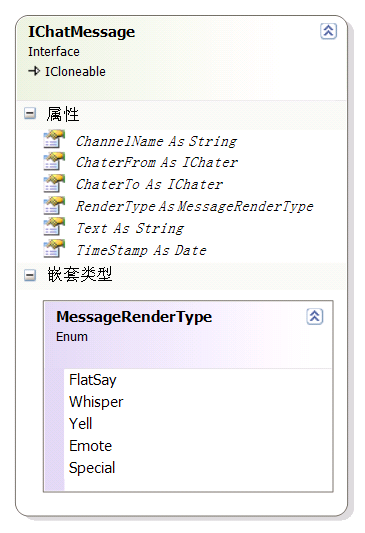365x533 pixels.
Task: Click the ChaterTo property icon
Action: 54,184
